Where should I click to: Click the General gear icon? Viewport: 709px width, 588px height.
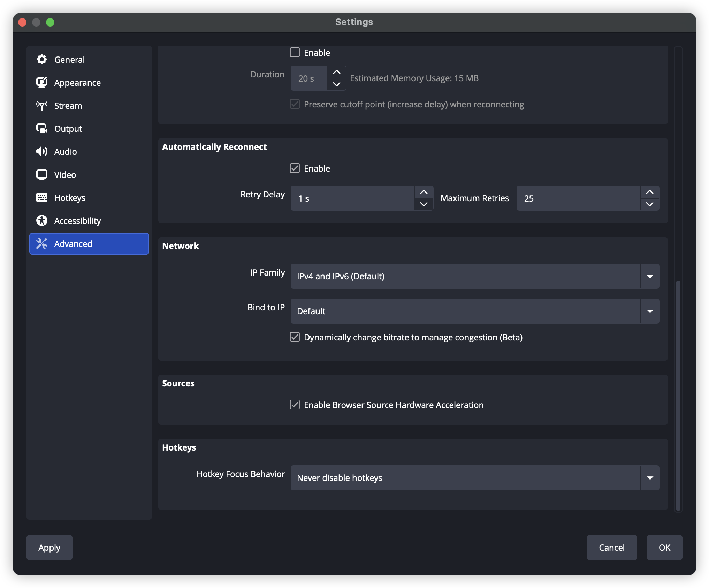click(x=42, y=60)
